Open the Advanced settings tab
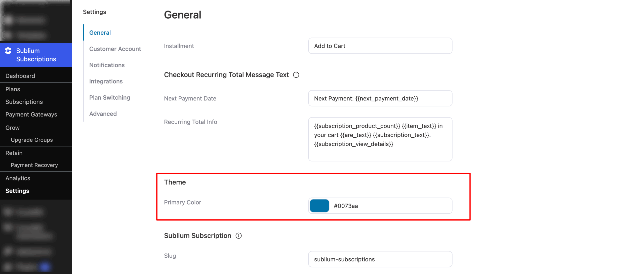 point(103,114)
